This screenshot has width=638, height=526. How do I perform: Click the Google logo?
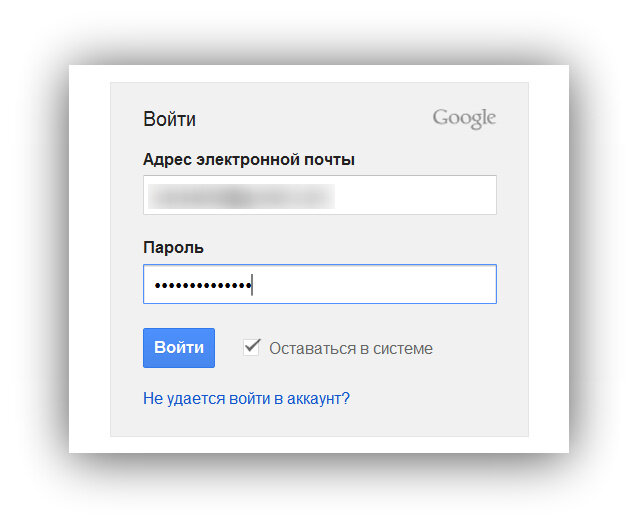(x=464, y=119)
